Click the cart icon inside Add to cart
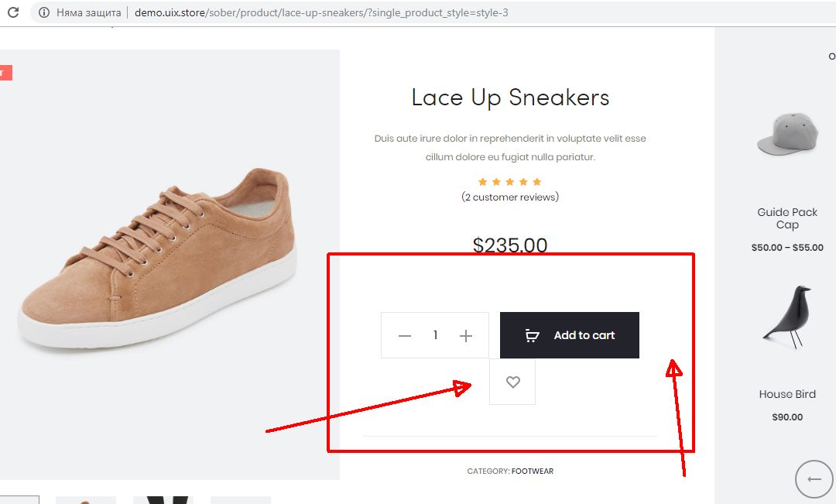This screenshot has height=504, width=836. pyautogui.click(x=532, y=336)
